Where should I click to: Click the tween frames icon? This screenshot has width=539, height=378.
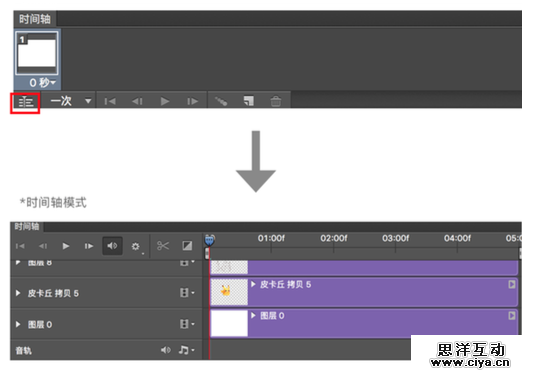coord(221,101)
